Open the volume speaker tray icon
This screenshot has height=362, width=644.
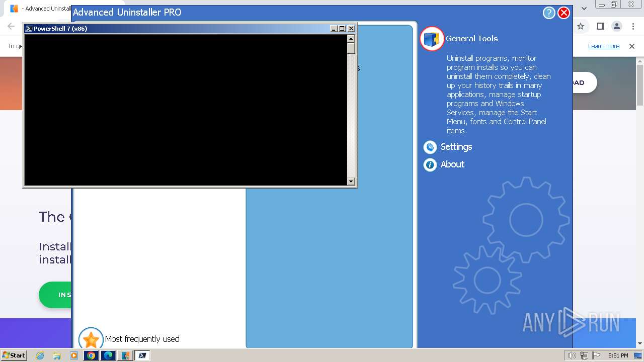(x=572, y=355)
